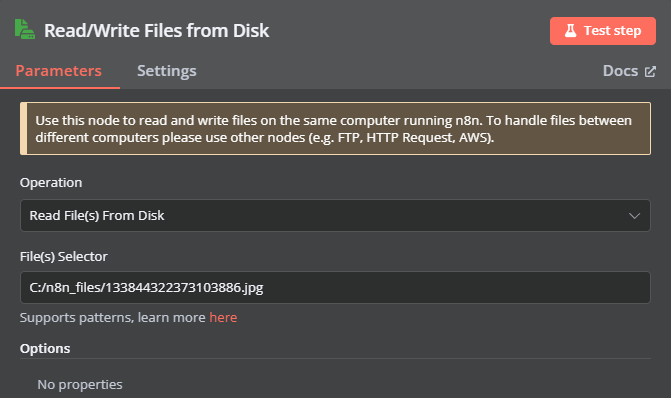The height and width of the screenshot is (398, 671).
Task: Click the .jpg file extension in the path
Action: tap(252, 288)
